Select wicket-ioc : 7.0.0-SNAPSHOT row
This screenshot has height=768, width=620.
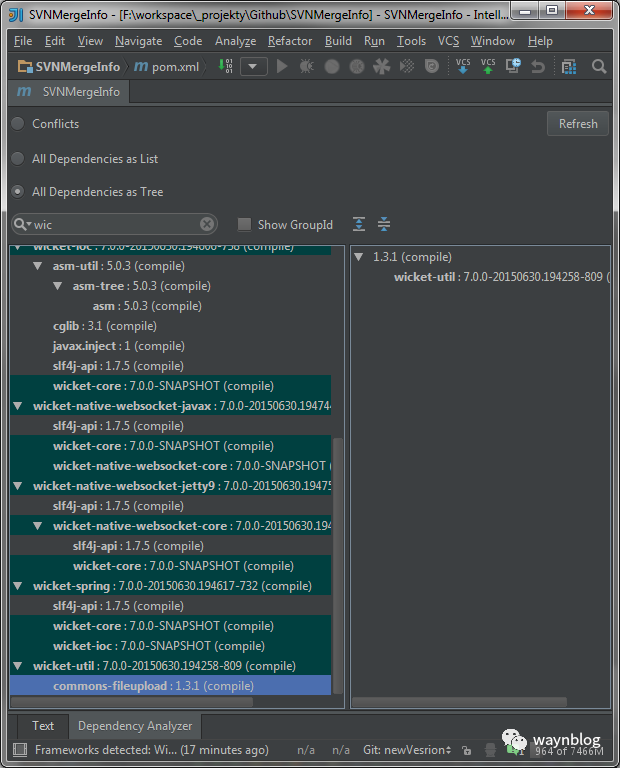[x=170, y=646]
